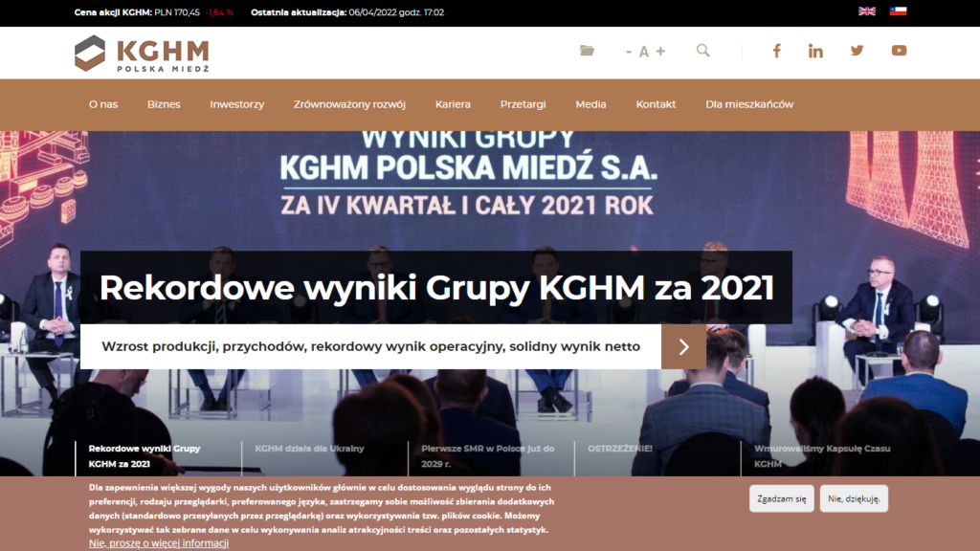
Task: Go to Inwestorzy section
Action: (x=237, y=104)
